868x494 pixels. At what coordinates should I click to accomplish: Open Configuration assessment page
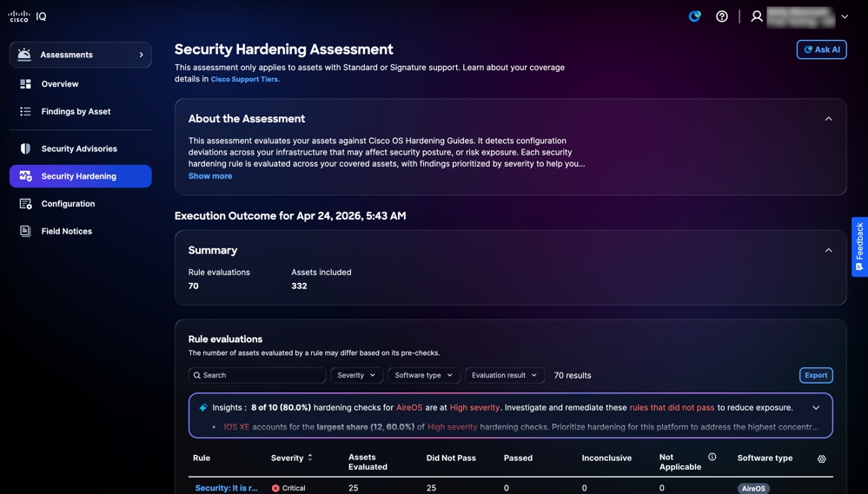[x=68, y=203]
